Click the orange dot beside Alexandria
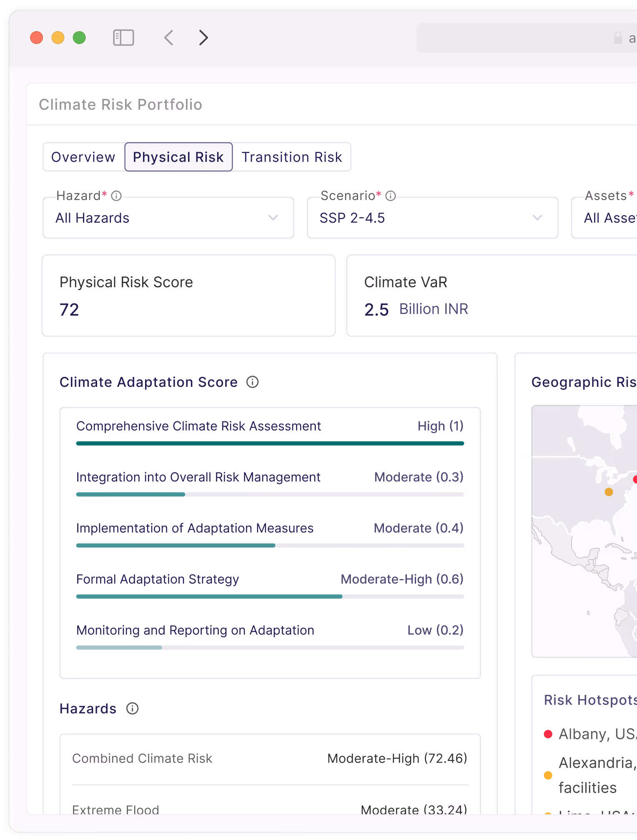The height and width of the screenshot is (840, 637). click(x=548, y=775)
